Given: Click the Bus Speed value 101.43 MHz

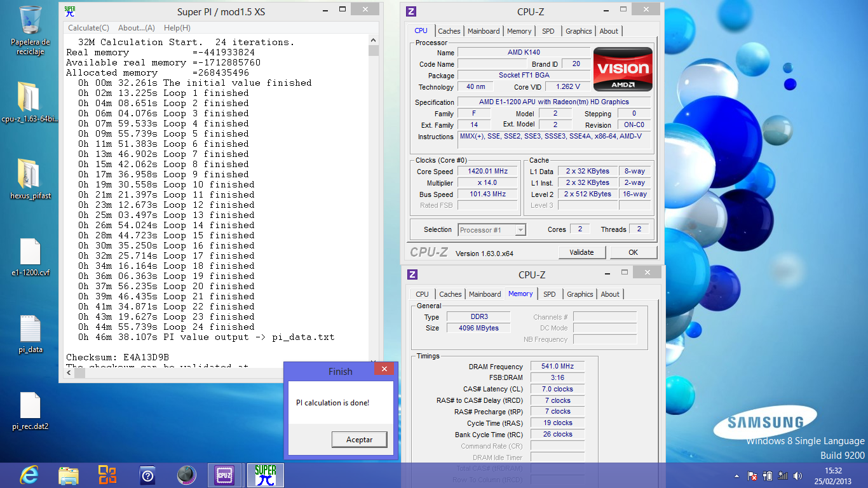Looking at the screenshot, I should [489, 194].
